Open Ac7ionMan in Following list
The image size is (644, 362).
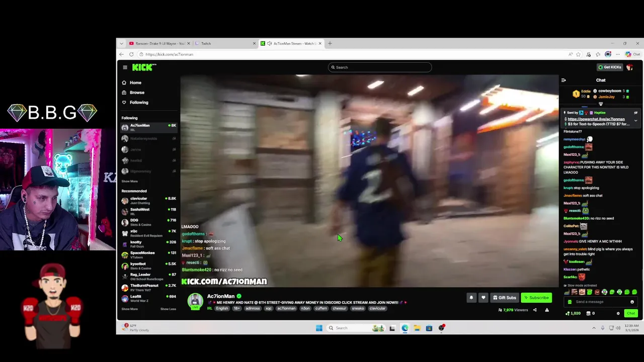click(x=149, y=127)
